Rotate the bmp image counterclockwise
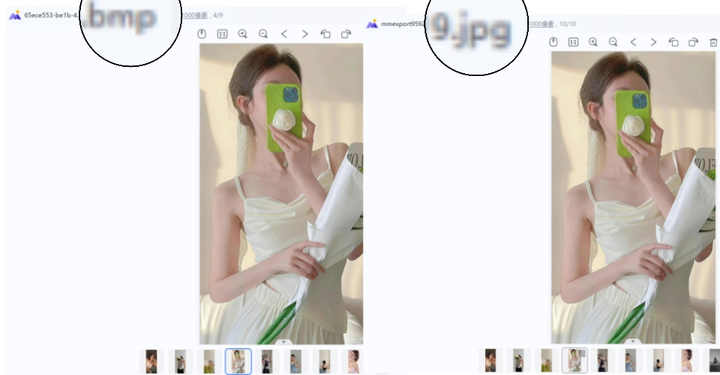 325,34
